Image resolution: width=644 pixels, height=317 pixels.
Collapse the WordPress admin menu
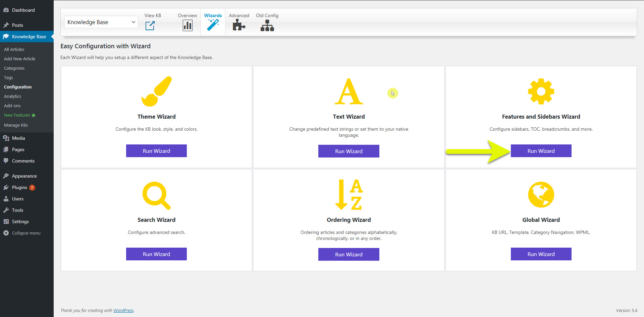tap(26, 233)
